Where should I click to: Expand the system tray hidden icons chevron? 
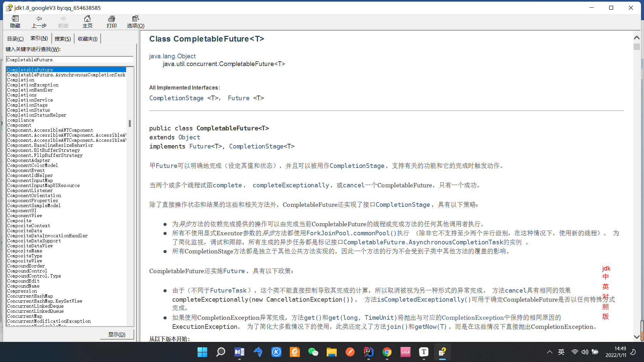pos(549,352)
